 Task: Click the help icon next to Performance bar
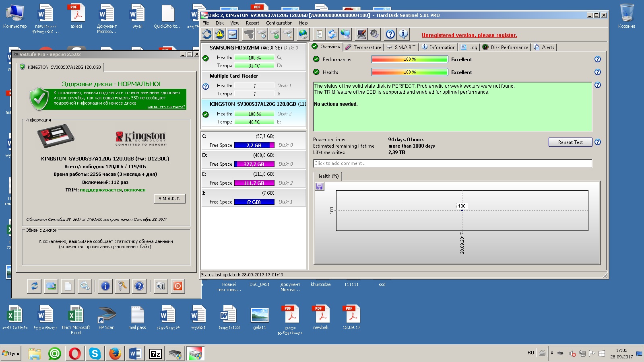[598, 59]
